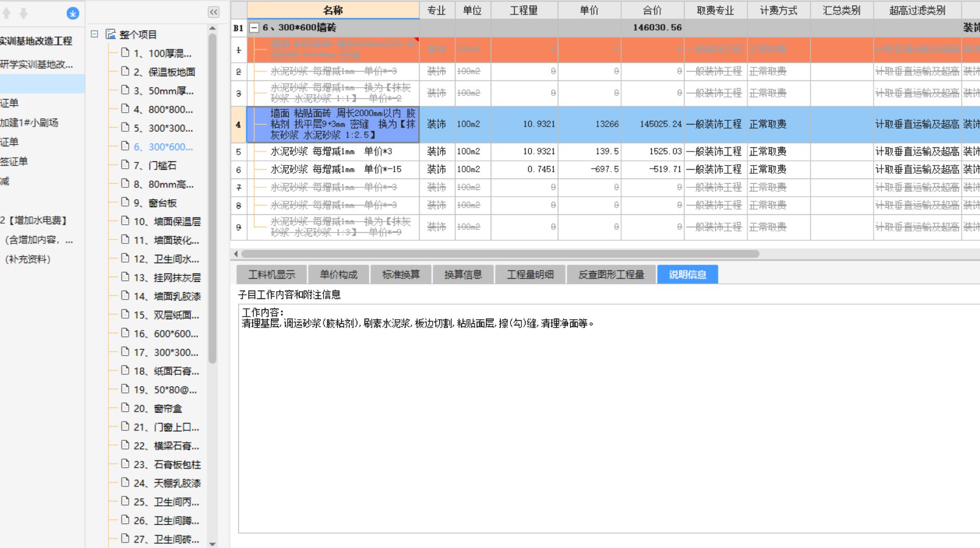Click left arrow of table horizontal scrollbar
980x548 pixels.
(236, 254)
